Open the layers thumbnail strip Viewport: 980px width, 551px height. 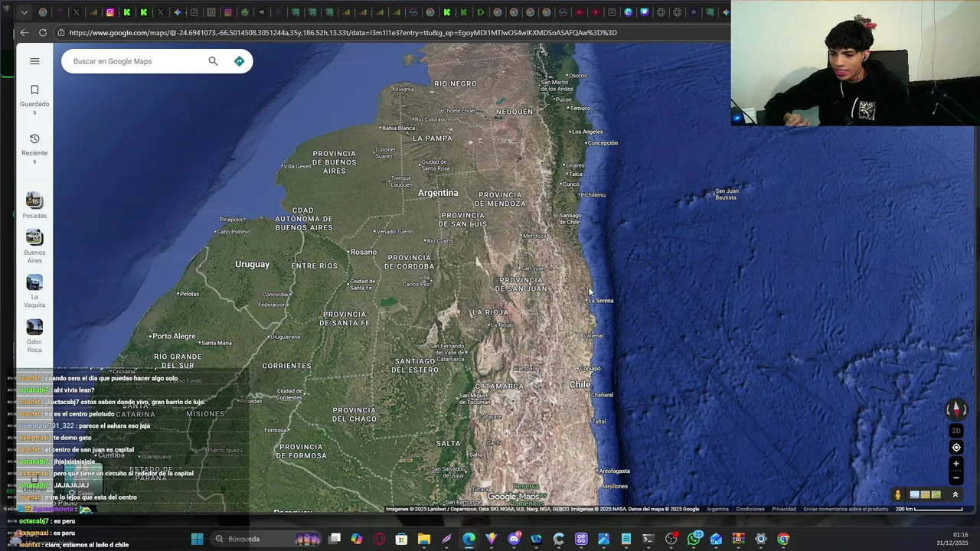coord(925,494)
